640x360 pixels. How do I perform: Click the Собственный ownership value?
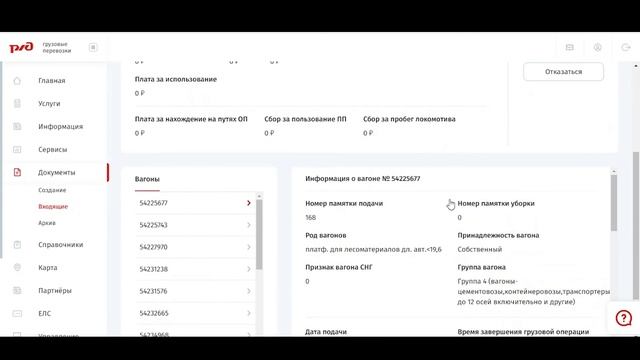click(480, 249)
